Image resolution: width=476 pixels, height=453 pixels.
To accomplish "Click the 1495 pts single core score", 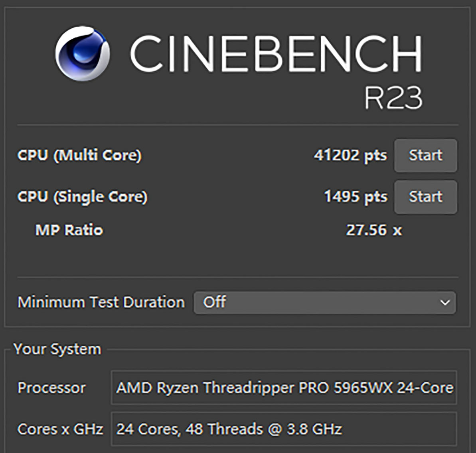I will point(355,197).
